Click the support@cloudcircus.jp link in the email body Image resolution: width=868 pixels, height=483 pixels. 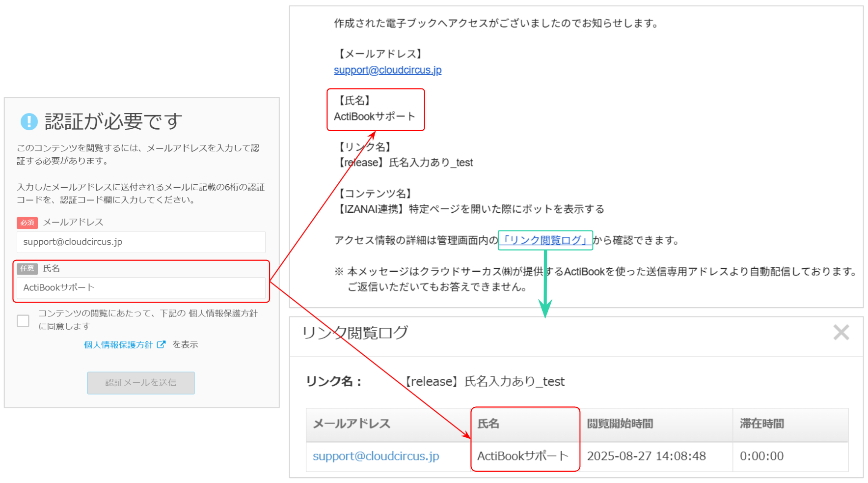[x=387, y=70]
